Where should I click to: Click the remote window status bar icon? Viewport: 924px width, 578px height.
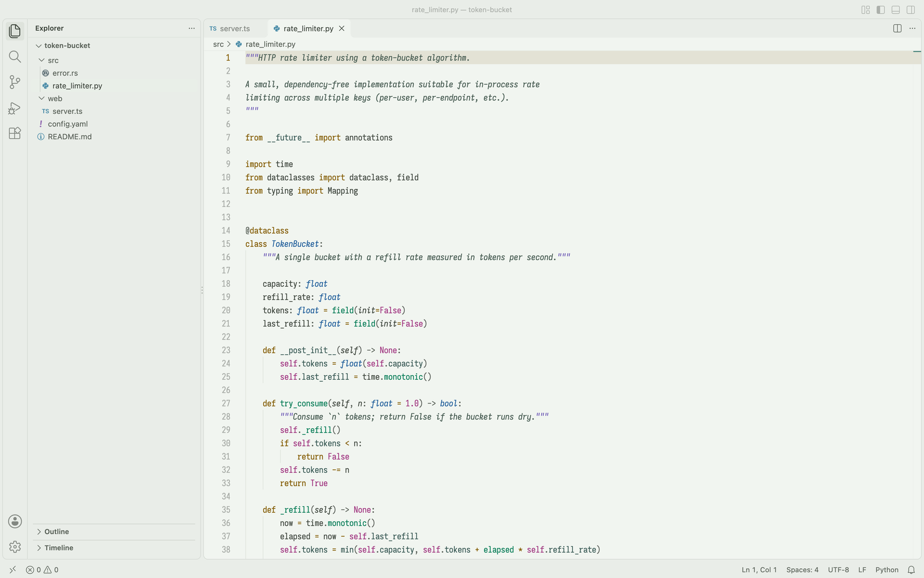click(x=13, y=570)
